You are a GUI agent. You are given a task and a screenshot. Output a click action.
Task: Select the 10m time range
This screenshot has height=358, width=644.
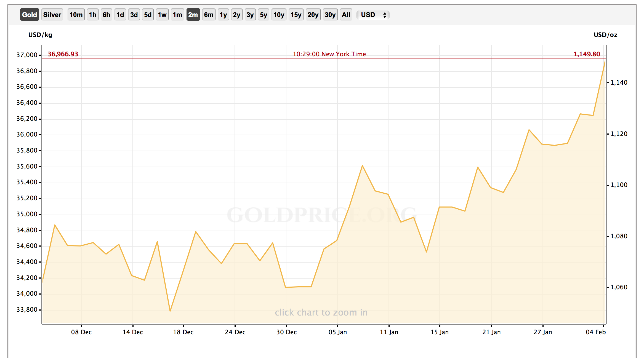[x=76, y=15]
